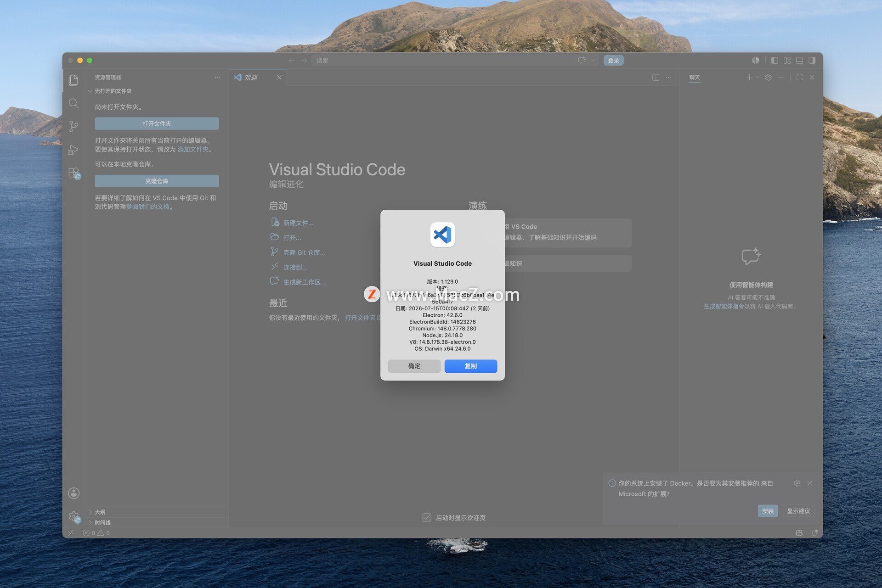Toggle the primary sidebar layout button
This screenshot has height=588, width=882.
pyautogui.click(x=775, y=60)
